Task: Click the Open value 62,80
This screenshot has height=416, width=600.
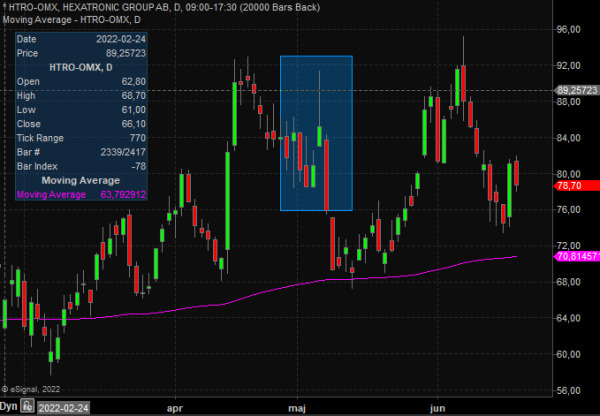Action: [134, 82]
